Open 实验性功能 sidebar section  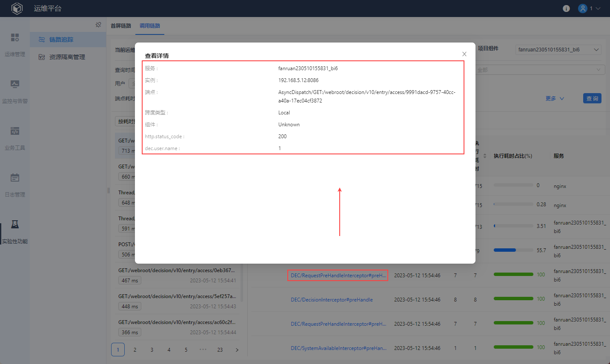15,232
